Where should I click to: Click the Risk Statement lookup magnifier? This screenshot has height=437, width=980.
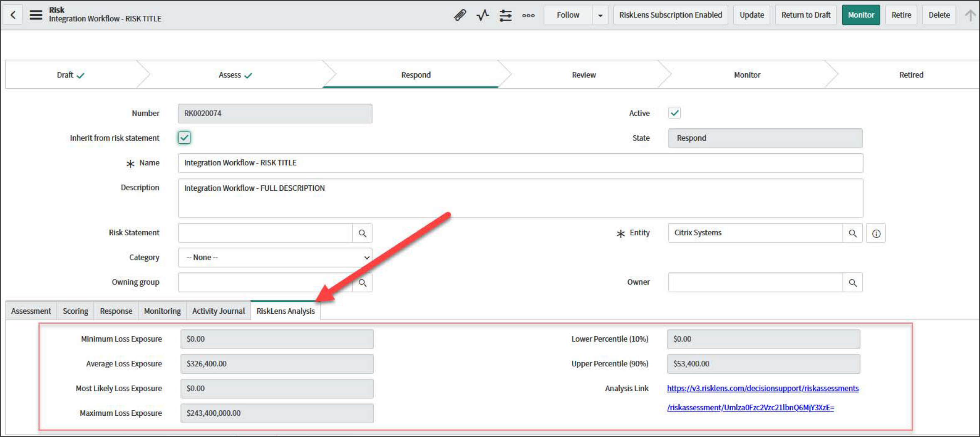pyautogui.click(x=362, y=233)
